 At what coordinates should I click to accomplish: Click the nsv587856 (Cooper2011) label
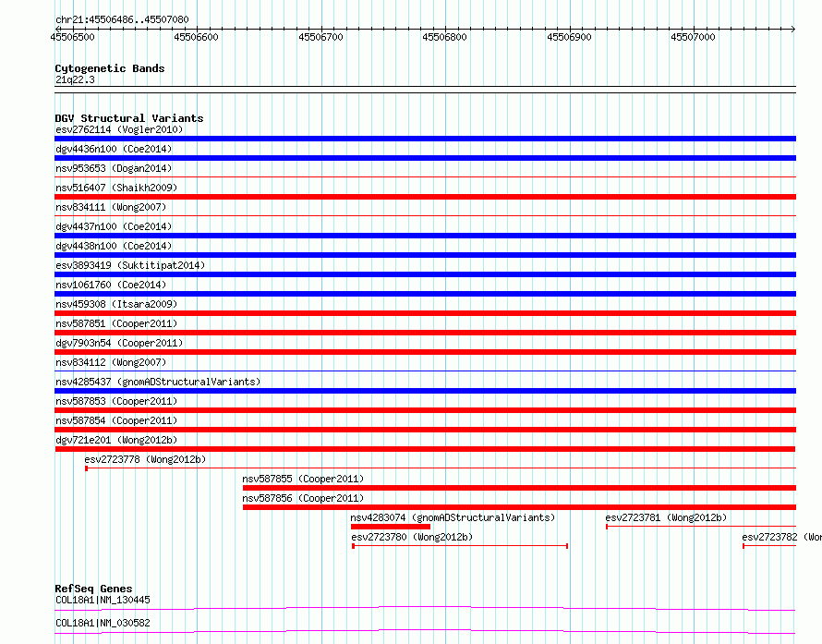(303, 498)
